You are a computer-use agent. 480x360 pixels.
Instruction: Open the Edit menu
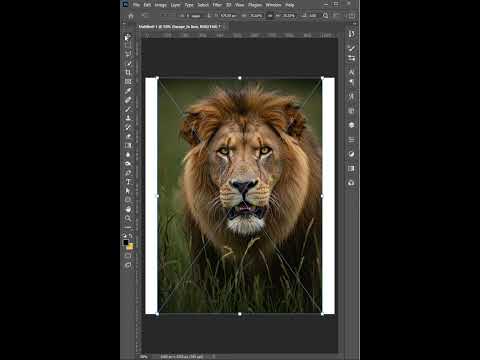(147, 5)
